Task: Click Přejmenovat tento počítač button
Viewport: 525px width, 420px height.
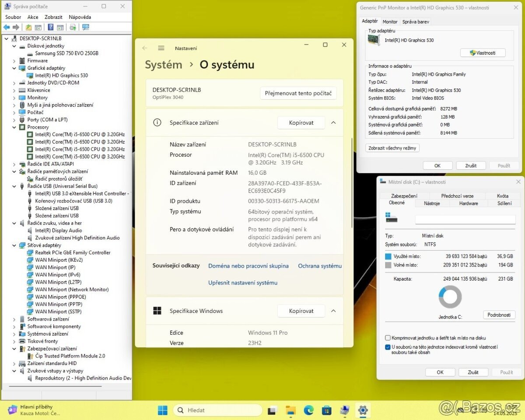Action: pyautogui.click(x=298, y=93)
